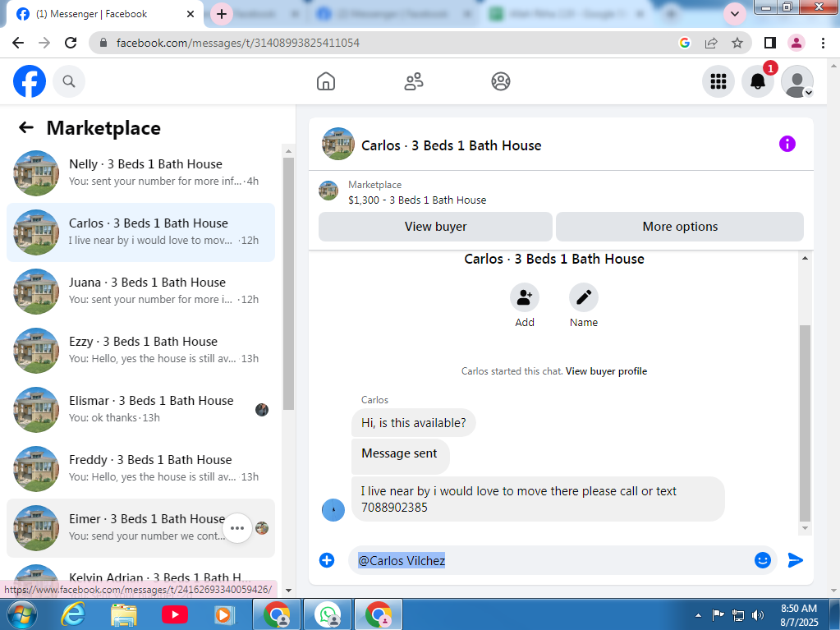Screen dimensions: 840x630
Task: Click the Carlos house thumbnail in chat header
Action: click(338, 144)
